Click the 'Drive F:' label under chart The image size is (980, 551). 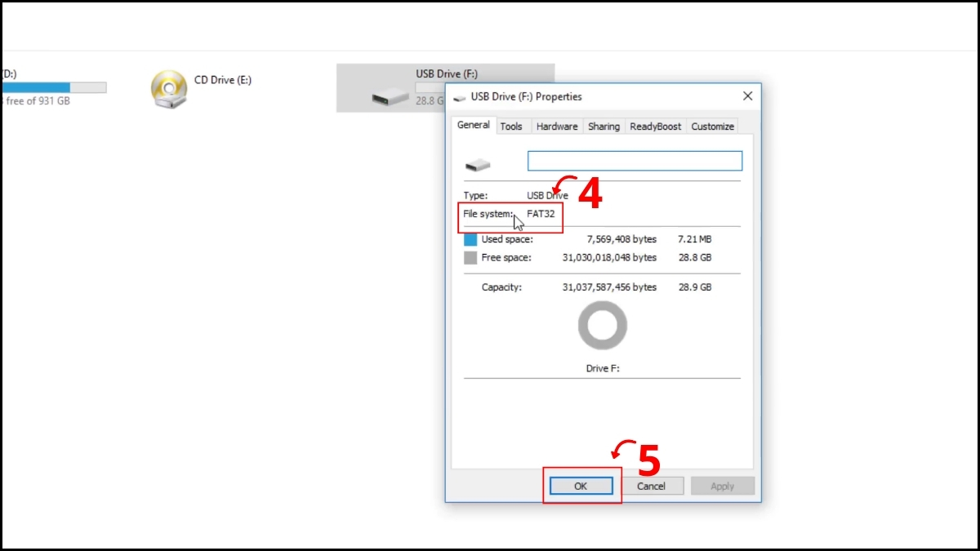603,369
